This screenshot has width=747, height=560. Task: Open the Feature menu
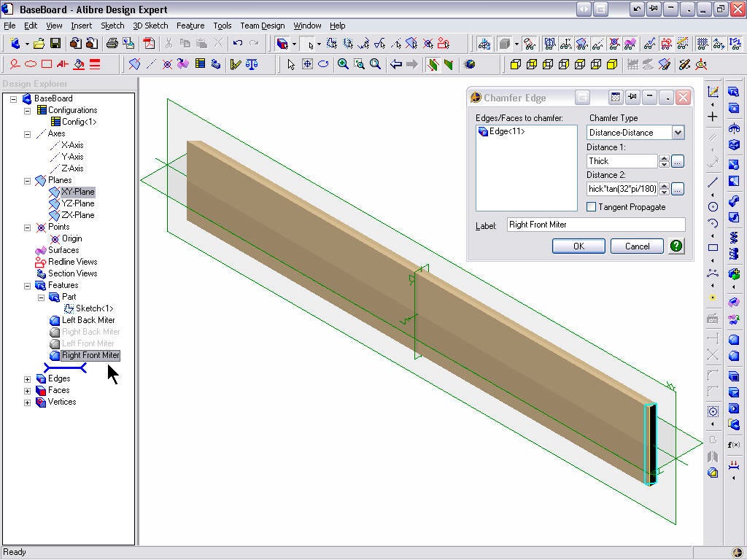(x=190, y=26)
